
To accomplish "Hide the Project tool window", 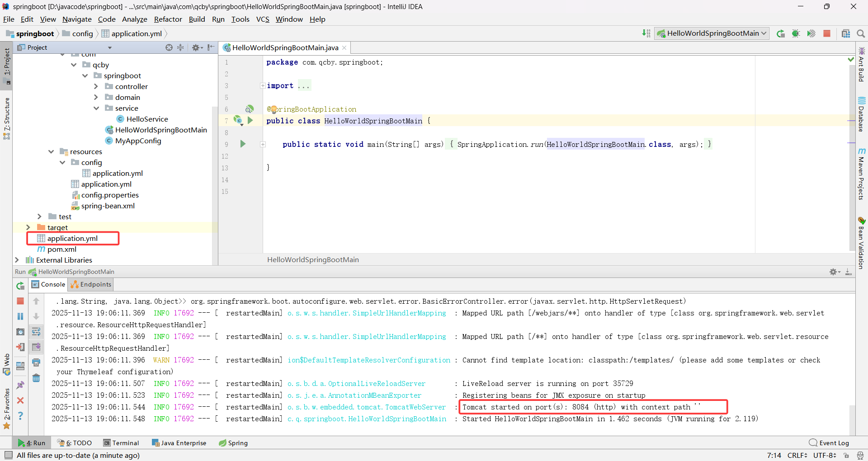I will 211,47.
